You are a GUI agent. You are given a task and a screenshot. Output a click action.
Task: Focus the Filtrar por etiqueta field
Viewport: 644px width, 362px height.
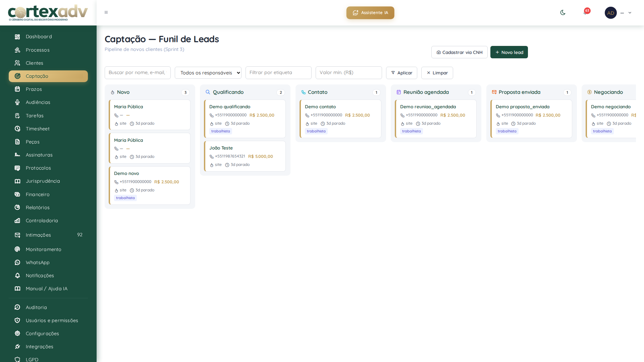click(278, 73)
